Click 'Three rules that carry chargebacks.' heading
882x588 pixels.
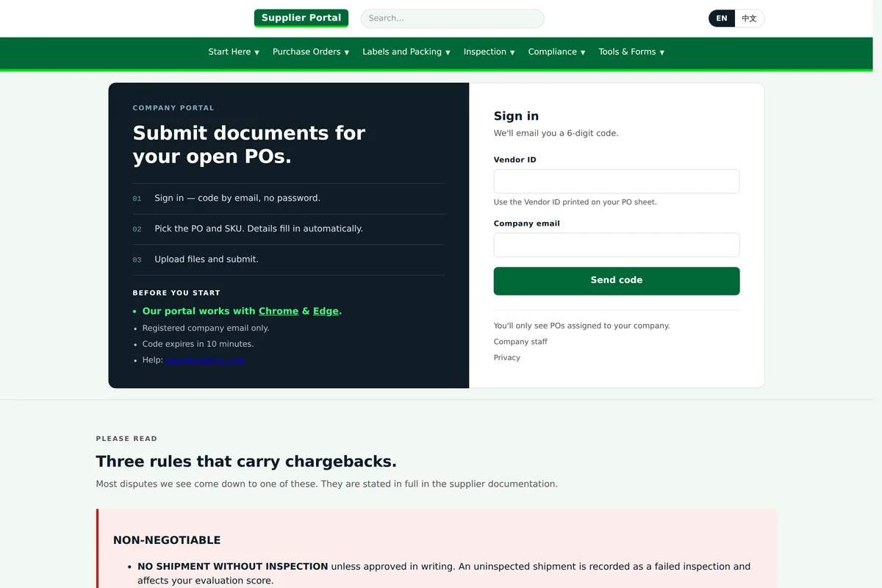(x=246, y=462)
